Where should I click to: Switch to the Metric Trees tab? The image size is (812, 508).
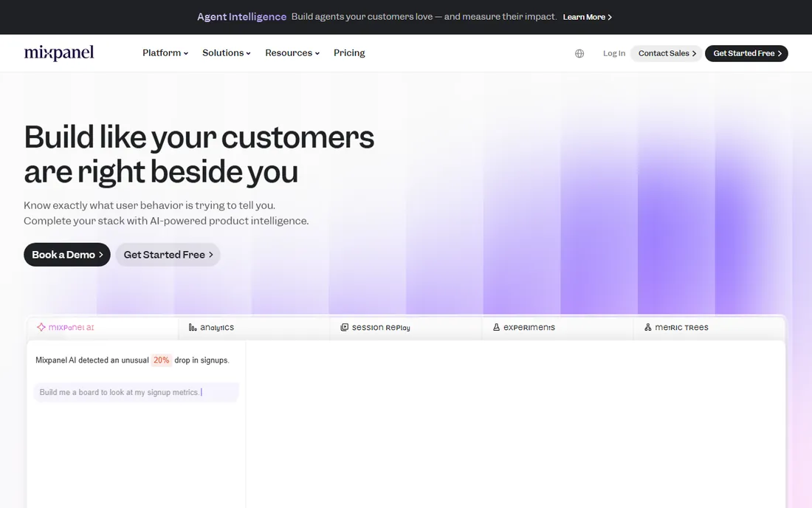[709, 327]
